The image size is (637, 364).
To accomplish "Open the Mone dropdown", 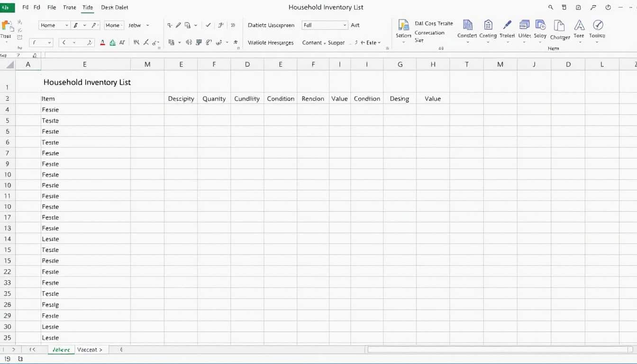I will tap(114, 25).
